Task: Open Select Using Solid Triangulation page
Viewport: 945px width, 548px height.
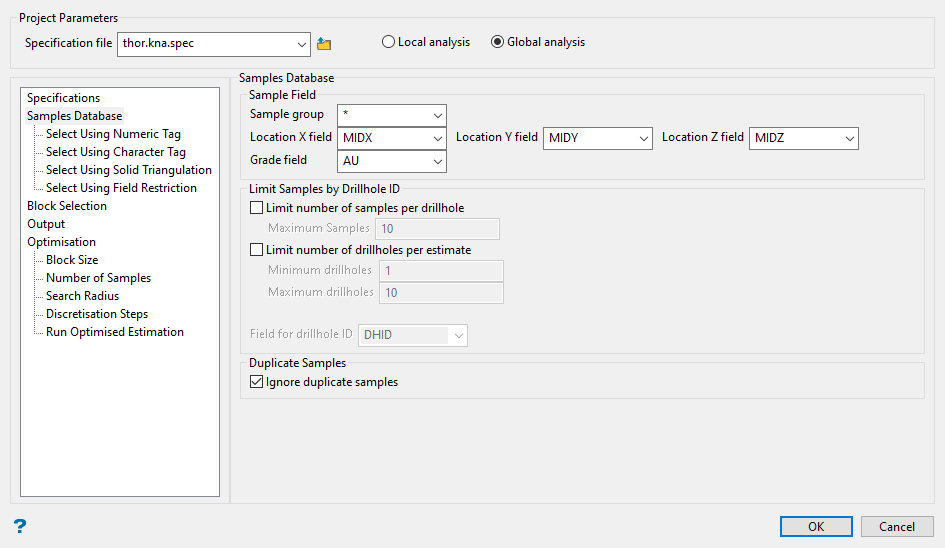Action: point(128,170)
